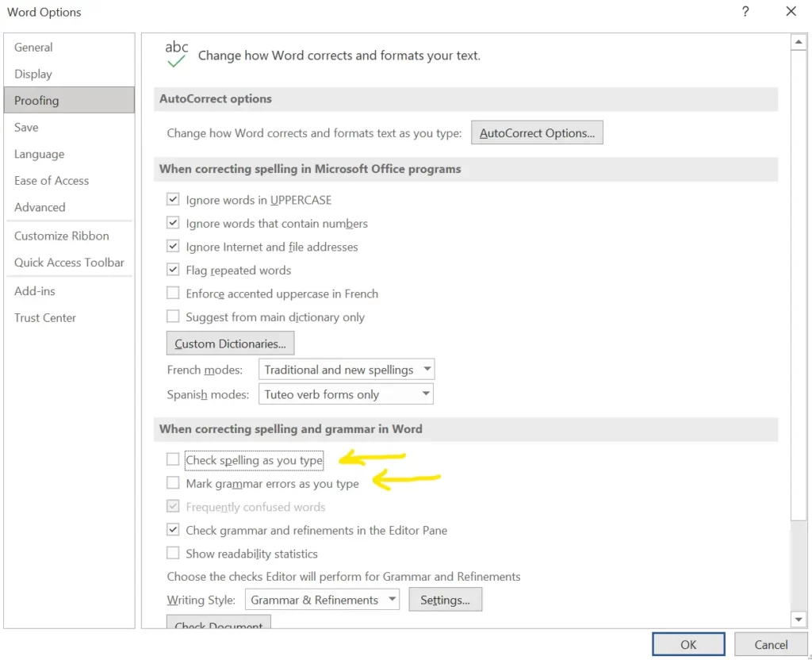
Task: Open the Writing Style dropdown
Action: 392,600
